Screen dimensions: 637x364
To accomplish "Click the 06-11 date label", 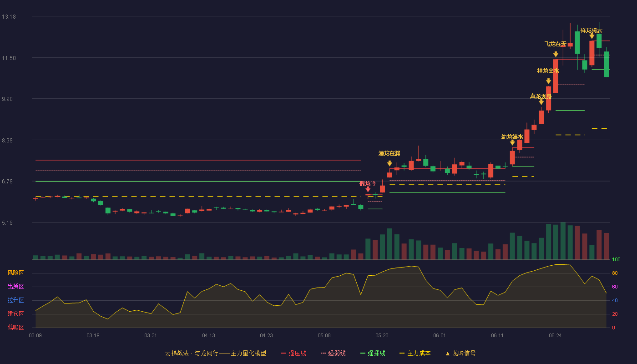I will click(x=497, y=335).
